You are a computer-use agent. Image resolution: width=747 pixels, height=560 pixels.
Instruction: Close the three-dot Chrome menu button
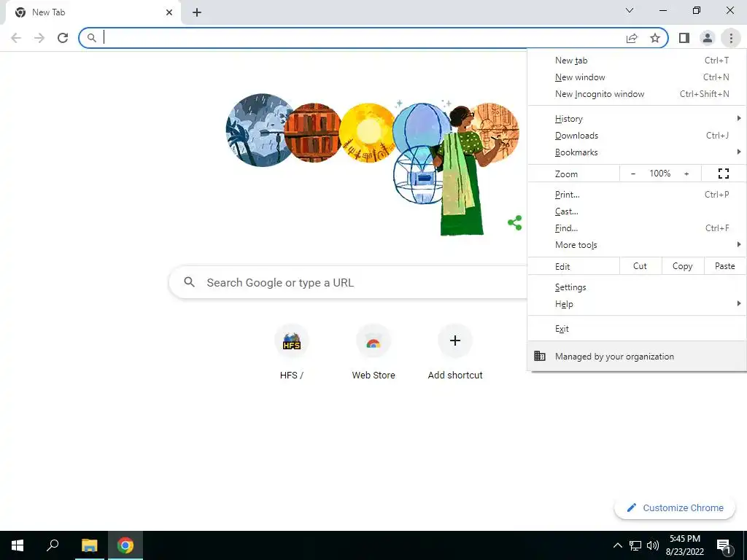click(731, 38)
